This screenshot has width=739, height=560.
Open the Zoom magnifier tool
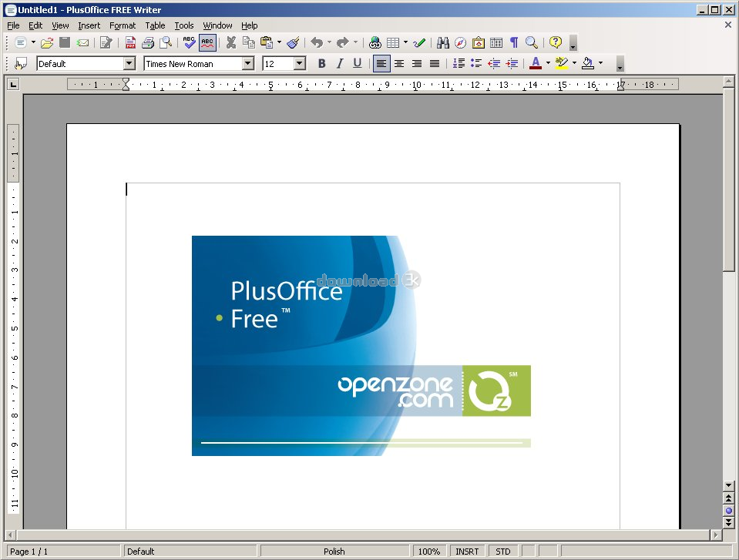point(532,43)
